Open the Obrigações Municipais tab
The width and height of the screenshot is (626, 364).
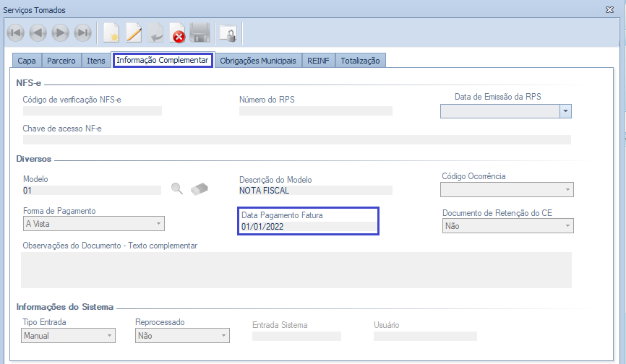[258, 61]
